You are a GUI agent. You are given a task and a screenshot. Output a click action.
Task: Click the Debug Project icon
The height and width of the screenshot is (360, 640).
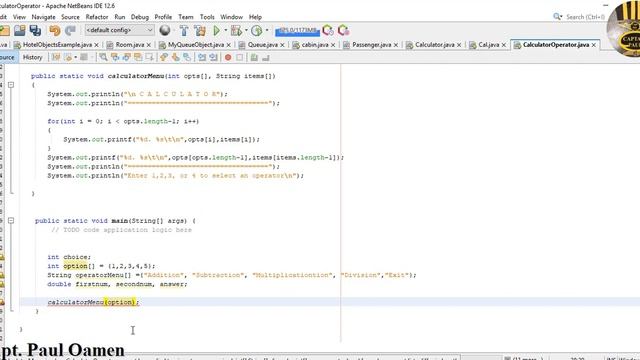pyautogui.click(x=236, y=30)
